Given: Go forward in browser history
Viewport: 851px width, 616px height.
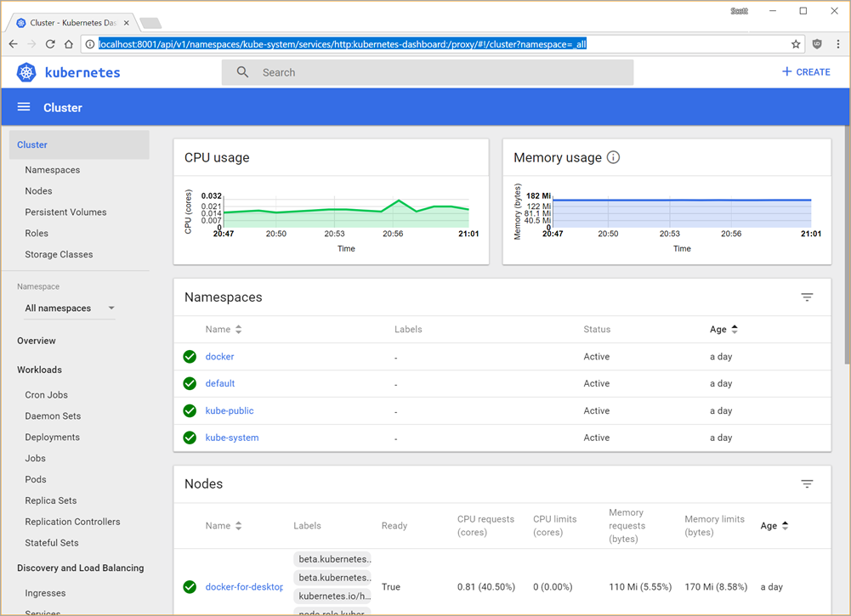Looking at the screenshot, I should pos(31,44).
